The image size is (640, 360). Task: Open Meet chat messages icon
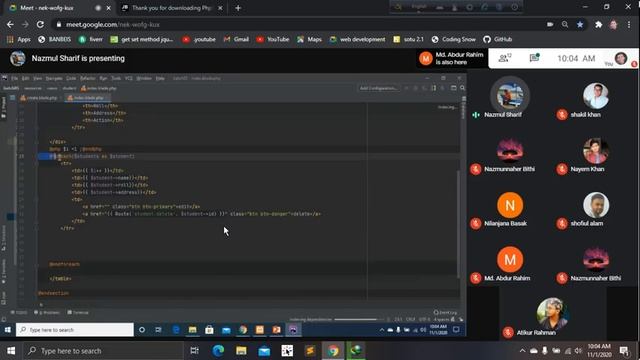534,58
